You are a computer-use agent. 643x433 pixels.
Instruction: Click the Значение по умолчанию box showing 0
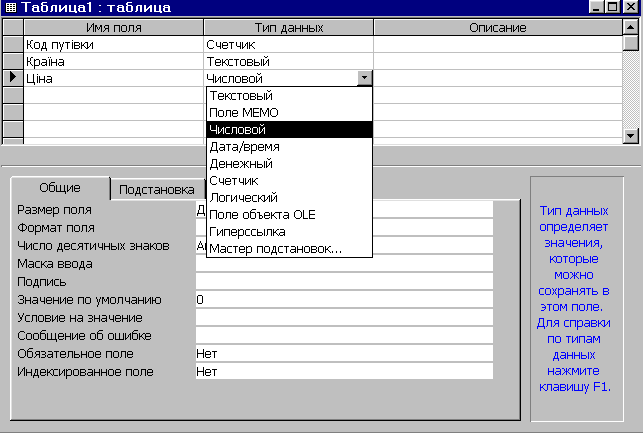(344, 300)
